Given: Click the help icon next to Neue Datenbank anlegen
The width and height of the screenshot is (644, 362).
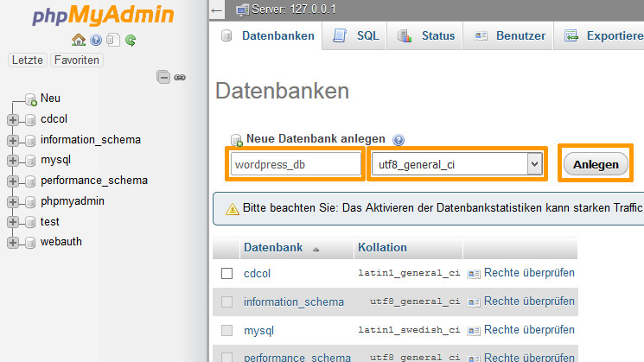Looking at the screenshot, I should (x=399, y=140).
